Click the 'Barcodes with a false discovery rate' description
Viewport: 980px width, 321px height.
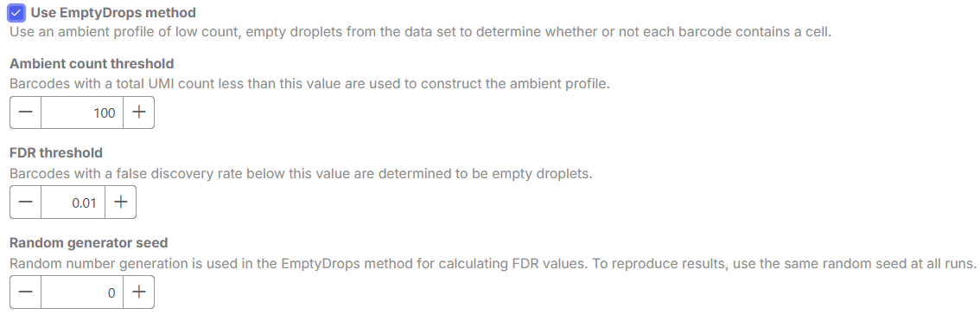301,173
